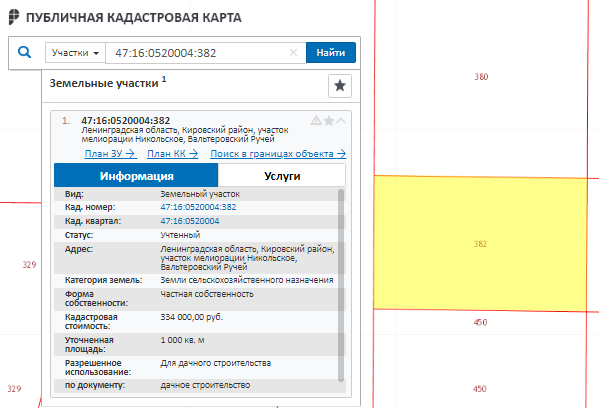The width and height of the screenshot is (599, 408).
Task: Open the План ЗУ link
Action: pyautogui.click(x=110, y=154)
